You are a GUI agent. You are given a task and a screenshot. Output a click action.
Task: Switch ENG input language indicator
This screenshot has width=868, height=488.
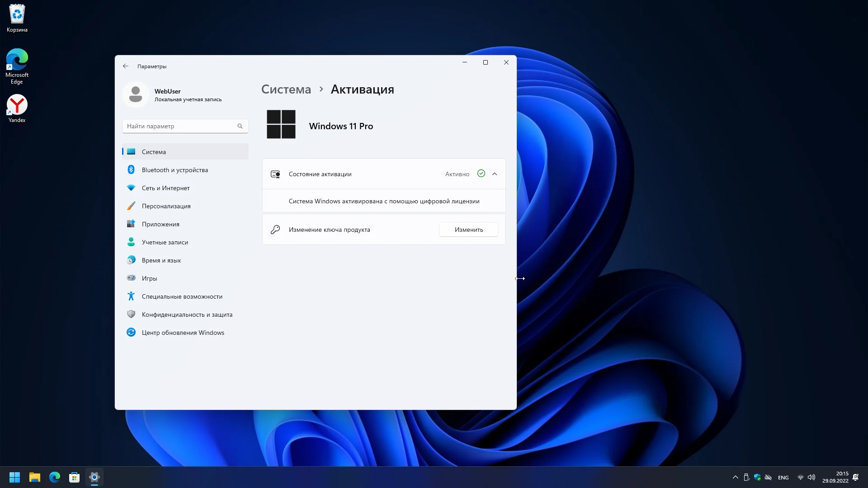pyautogui.click(x=783, y=478)
